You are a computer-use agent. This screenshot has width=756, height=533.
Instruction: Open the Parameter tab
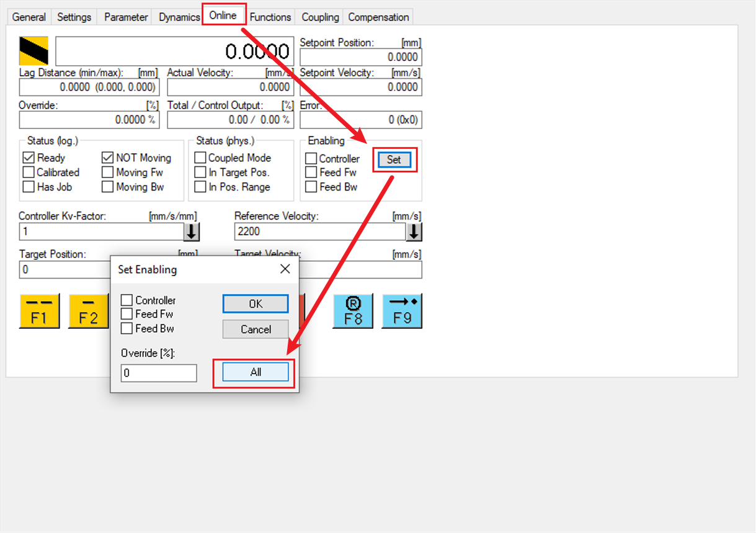click(x=126, y=17)
